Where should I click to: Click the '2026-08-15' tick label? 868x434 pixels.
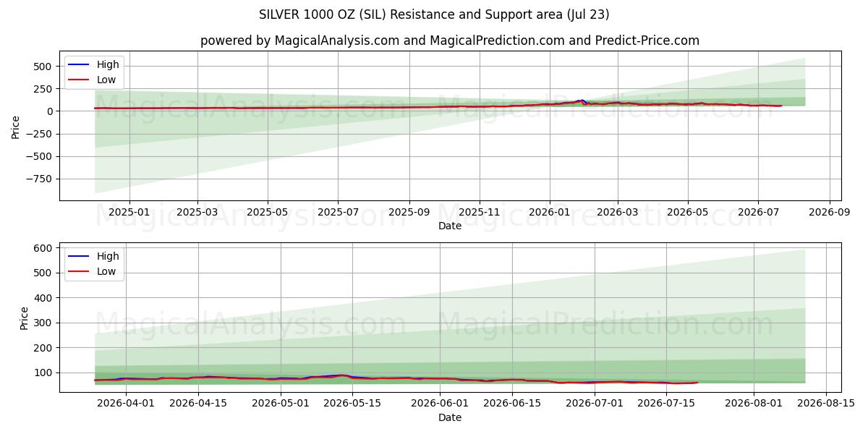(x=825, y=404)
